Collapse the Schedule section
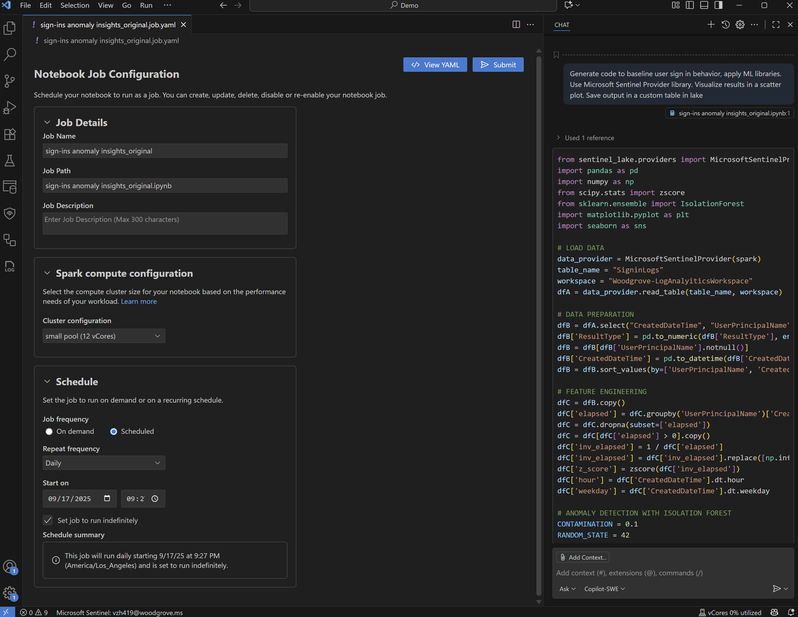The width and height of the screenshot is (798, 617). click(x=47, y=381)
